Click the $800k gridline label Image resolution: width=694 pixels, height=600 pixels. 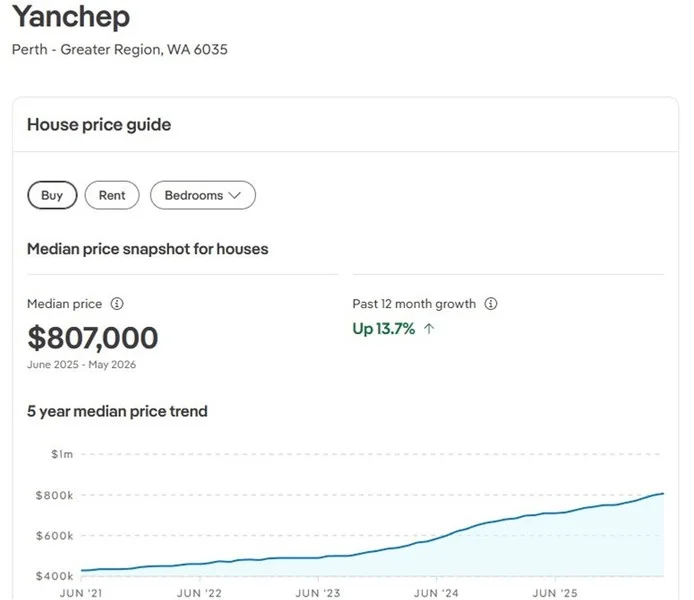tap(54, 495)
